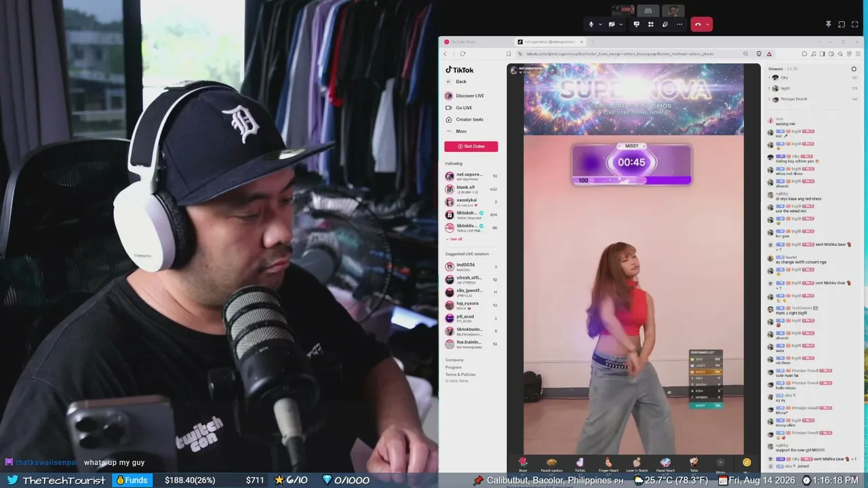Expand the disconnect options arrow
The width and height of the screenshot is (868, 488).
tap(707, 24)
